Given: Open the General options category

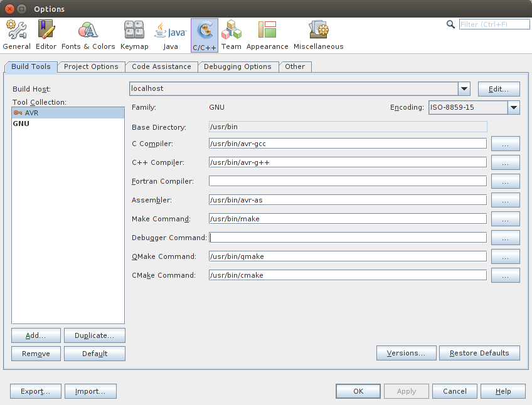Looking at the screenshot, I should (16, 35).
